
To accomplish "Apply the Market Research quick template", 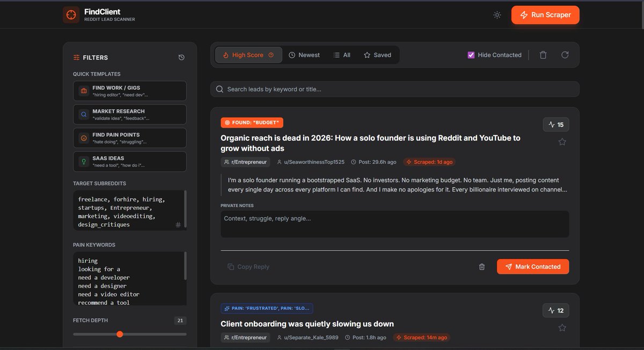I will 130,114.
